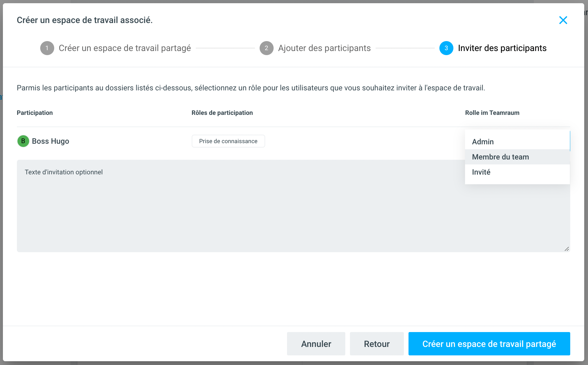588x365 pixels.
Task: Click blue Créer un espace de travail partagé button
Action: [489, 344]
